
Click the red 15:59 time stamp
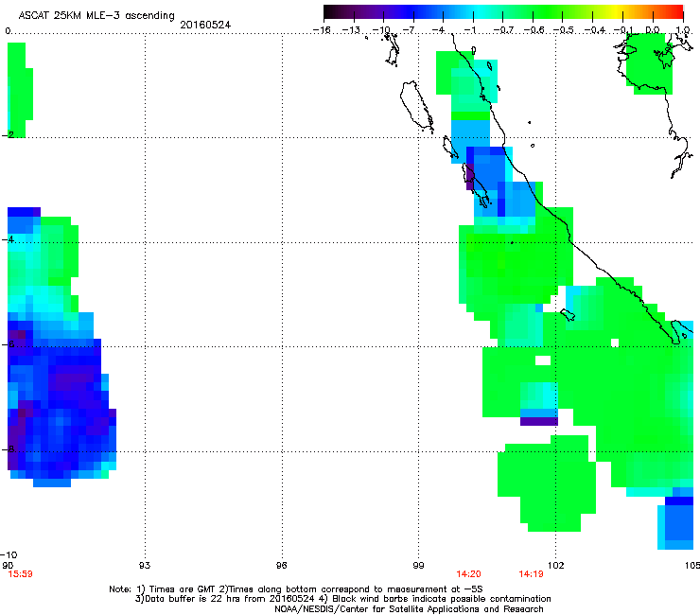tap(20, 574)
